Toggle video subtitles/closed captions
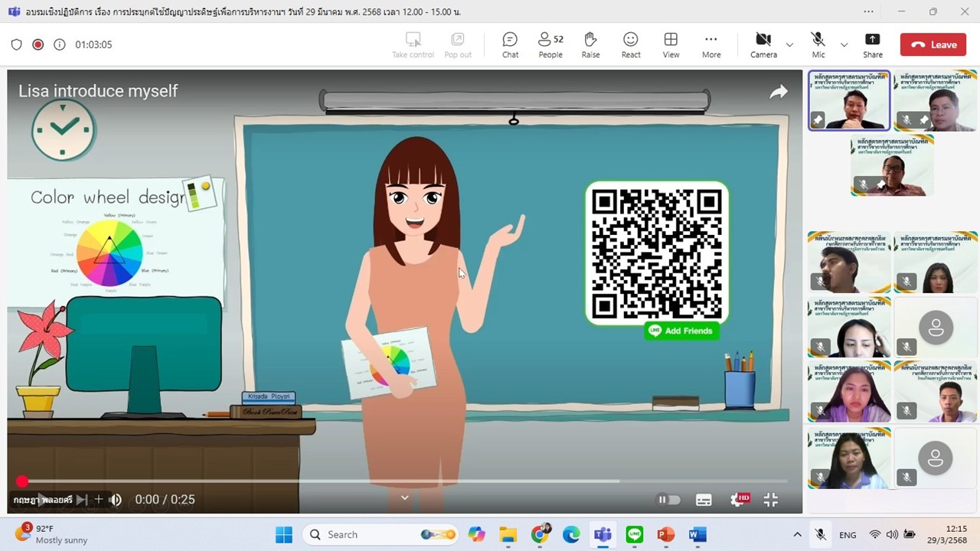 tap(704, 500)
